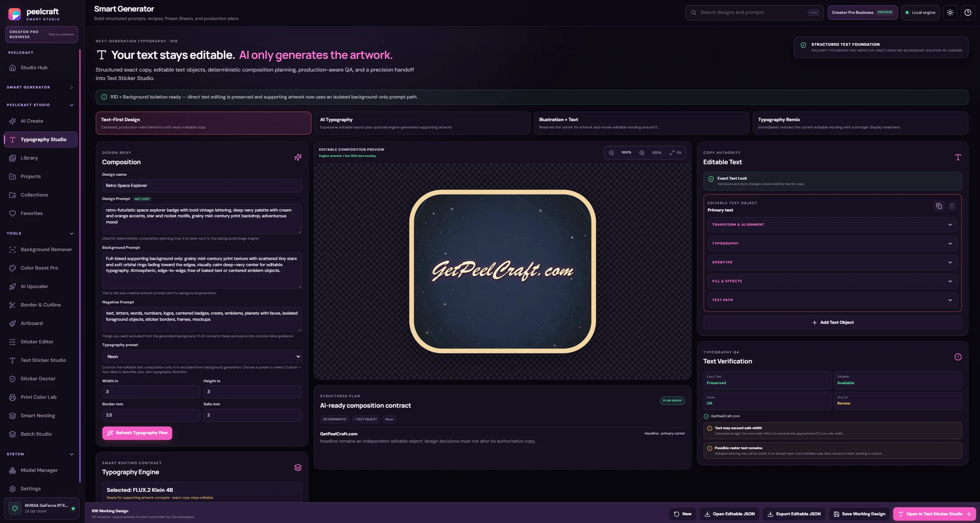Zoom in the composition preview

[642, 153]
